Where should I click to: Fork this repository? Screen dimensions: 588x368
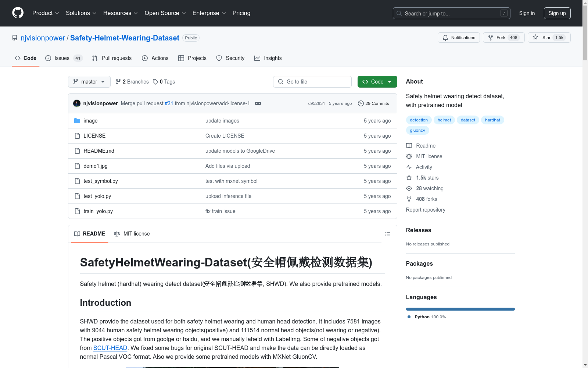click(x=503, y=38)
